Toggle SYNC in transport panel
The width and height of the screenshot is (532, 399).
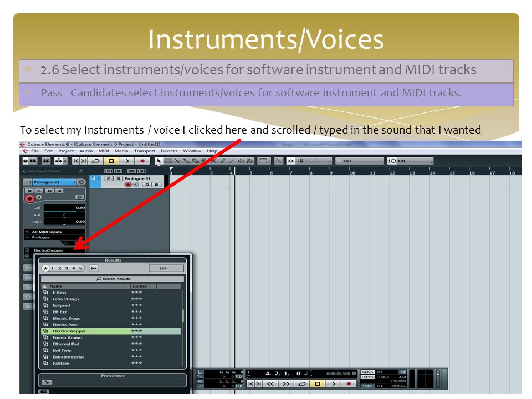[x=368, y=386]
